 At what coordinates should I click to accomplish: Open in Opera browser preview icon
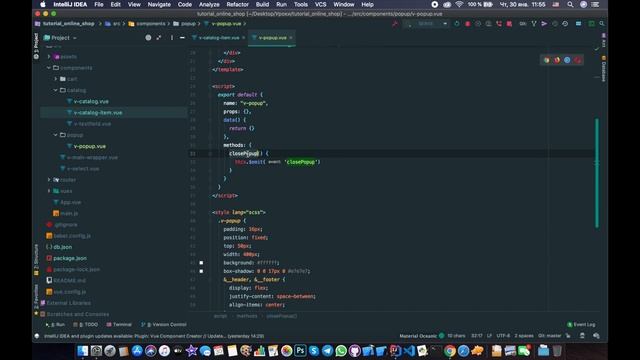(577, 60)
